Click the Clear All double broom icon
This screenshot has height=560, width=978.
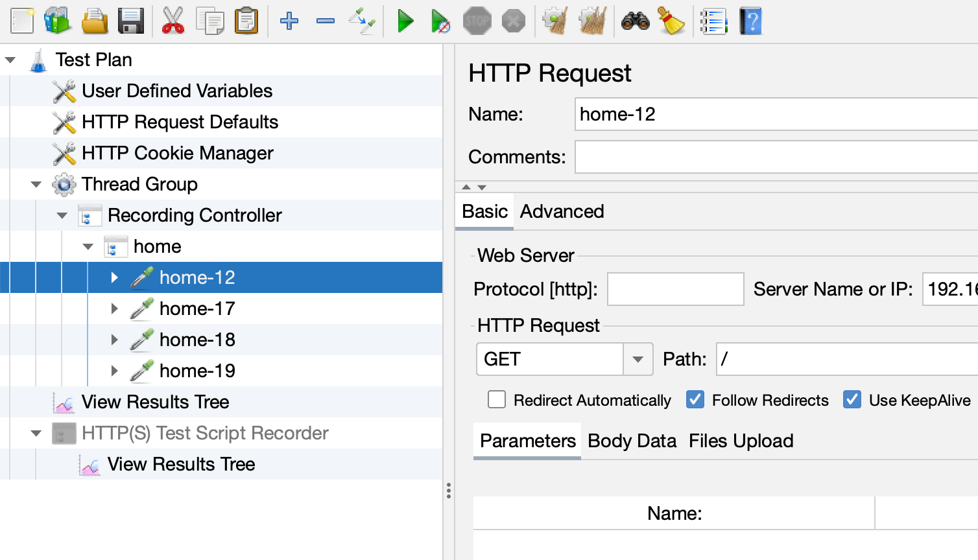(x=593, y=21)
